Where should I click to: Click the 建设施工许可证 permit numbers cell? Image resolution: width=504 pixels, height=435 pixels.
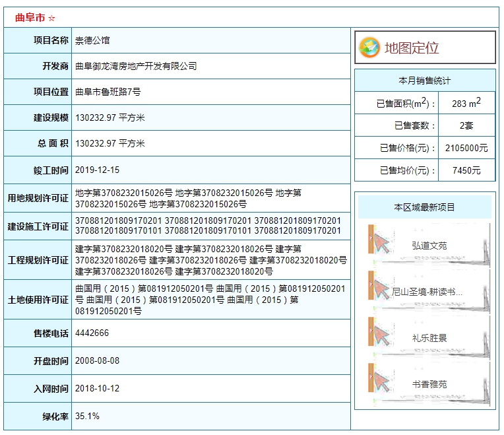211,226
